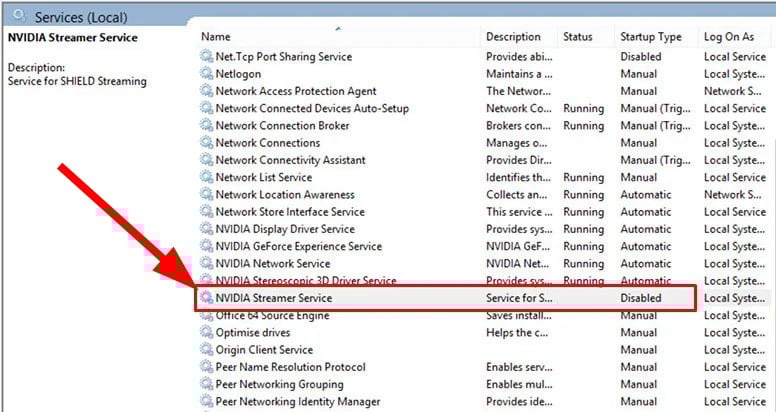Select the Network List Service name

coord(264,177)
